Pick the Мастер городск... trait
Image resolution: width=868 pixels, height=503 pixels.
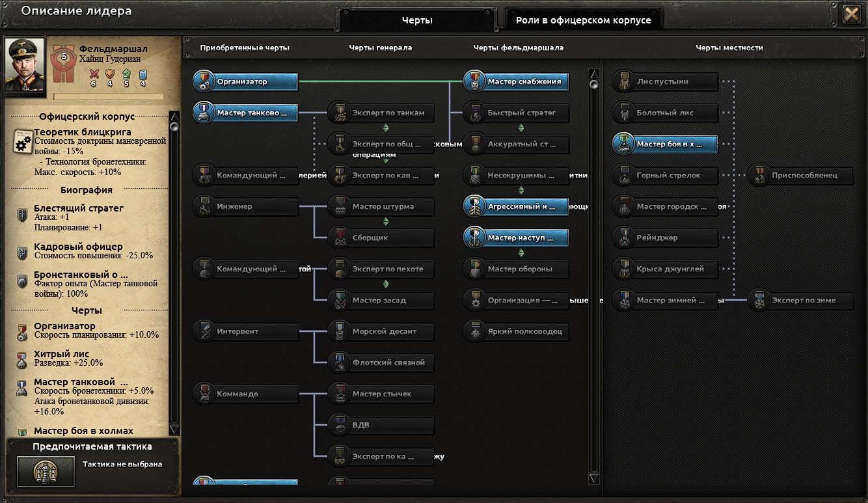click(x=666, y=206)
